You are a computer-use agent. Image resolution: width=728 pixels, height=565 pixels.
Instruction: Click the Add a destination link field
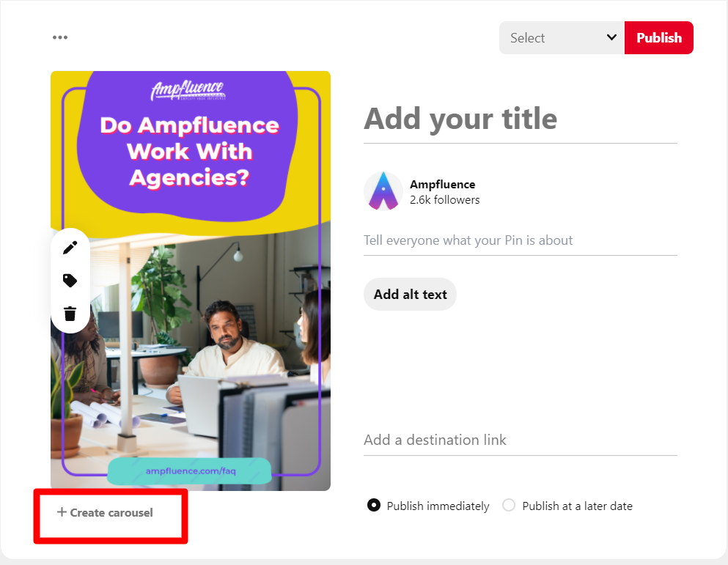point(520,440)
